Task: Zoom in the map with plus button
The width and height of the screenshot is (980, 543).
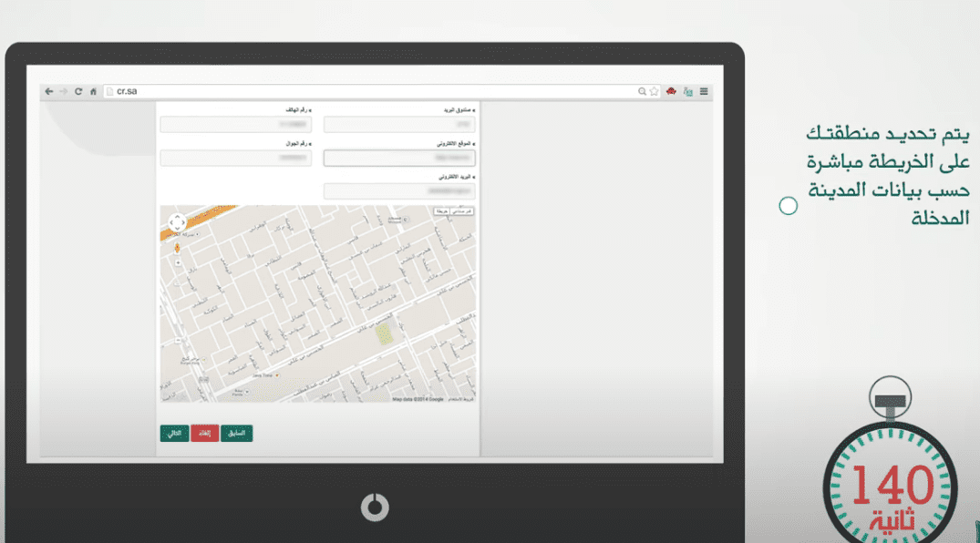Action: 178,262
